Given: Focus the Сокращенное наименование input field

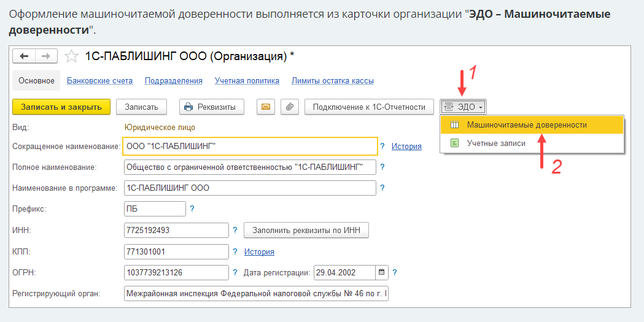Looking at the screenshot, I should (250, 146).
